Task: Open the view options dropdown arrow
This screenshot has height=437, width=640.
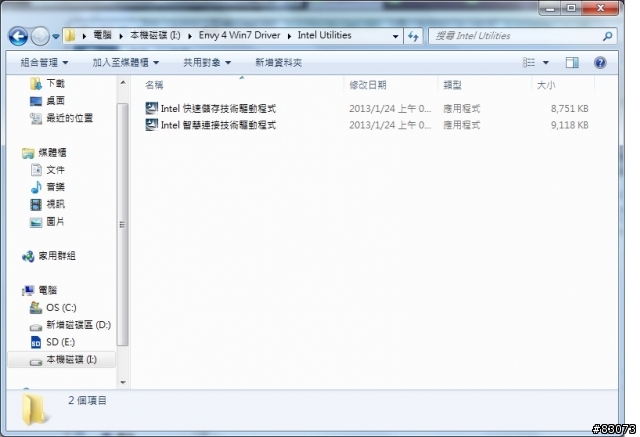Action: 546,62
